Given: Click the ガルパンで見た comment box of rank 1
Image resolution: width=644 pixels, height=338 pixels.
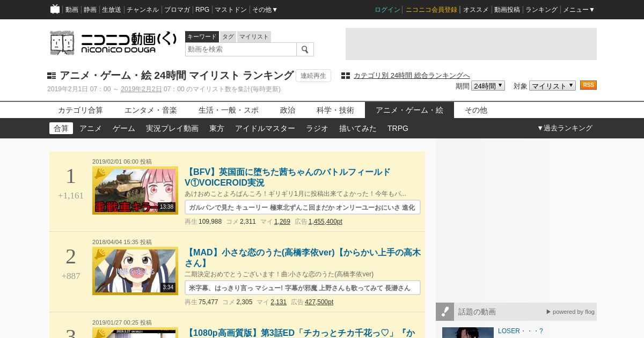Looking at the screenshot, I should click(x=303, y=207).
